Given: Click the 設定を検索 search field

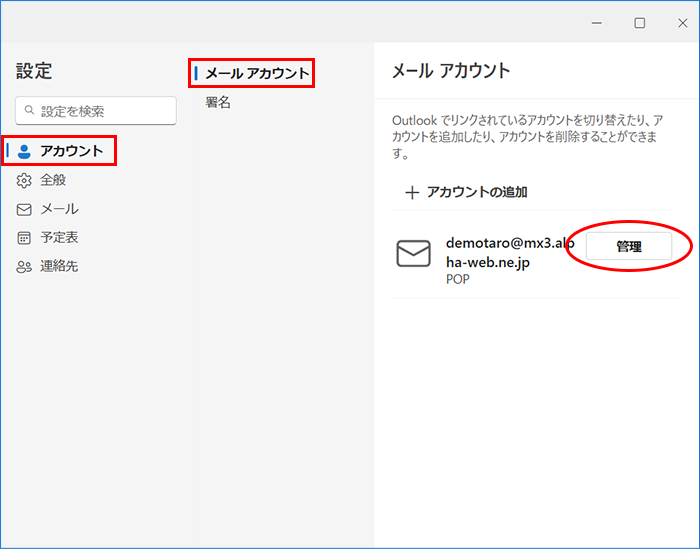Looking at the screenshot, I should coord(96,111).
